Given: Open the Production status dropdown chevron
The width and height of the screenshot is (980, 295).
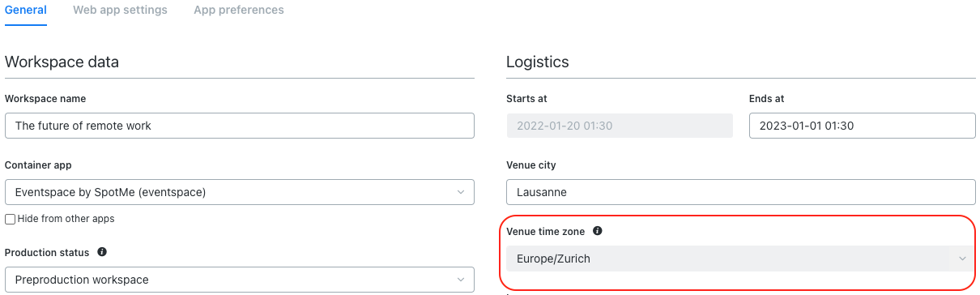Looking at the screenshot, I should click(x=460, y=280).
